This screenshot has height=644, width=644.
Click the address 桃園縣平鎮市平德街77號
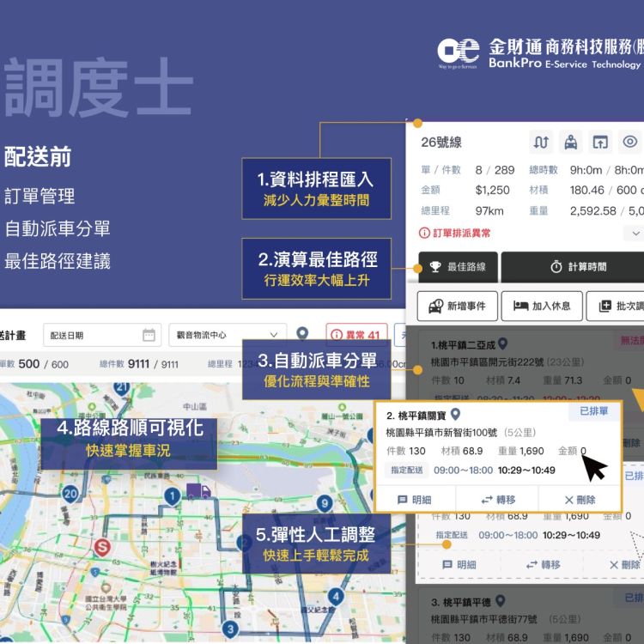483,619
